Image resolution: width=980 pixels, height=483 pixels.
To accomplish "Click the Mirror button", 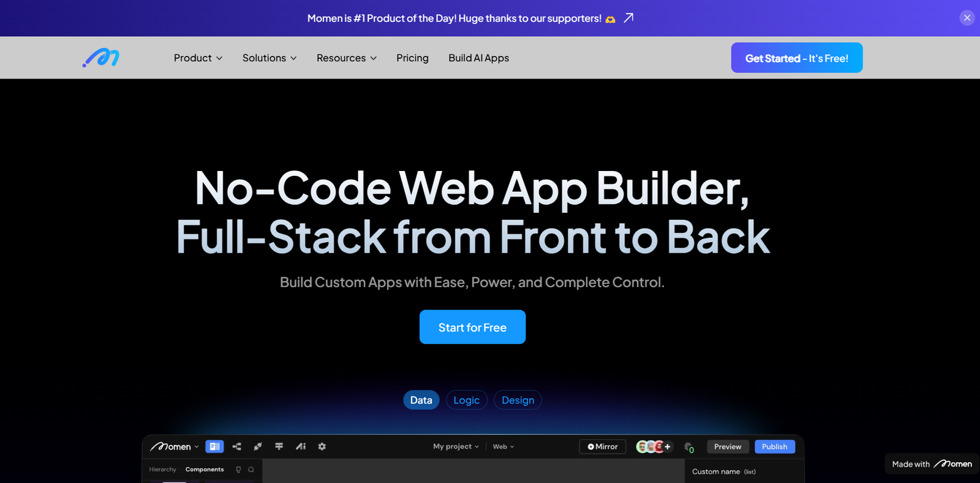I will (x=603, y=446).
